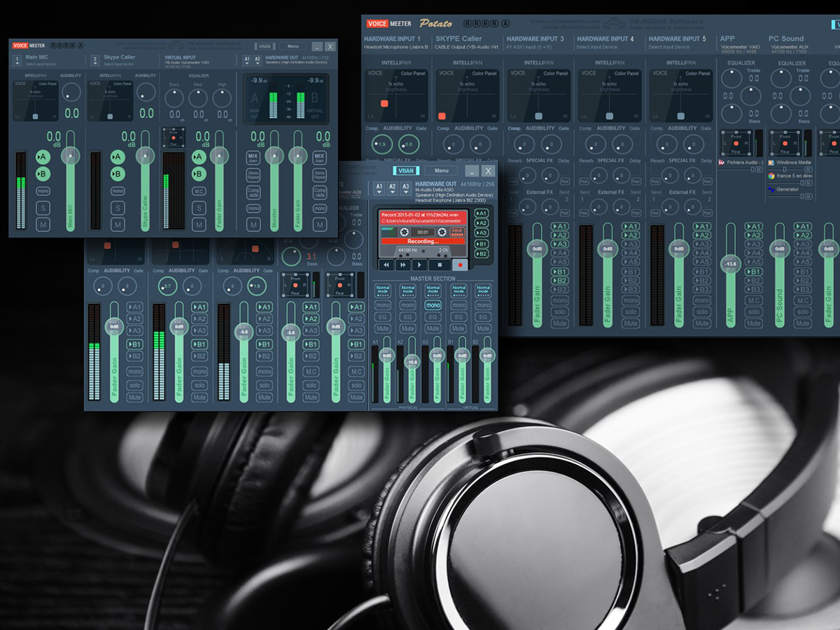The width and height of the screenshot is (840, 630).
Task: Open the A2 output dropdown in the standard Voicemeeter window
Action: pos(258,61)
